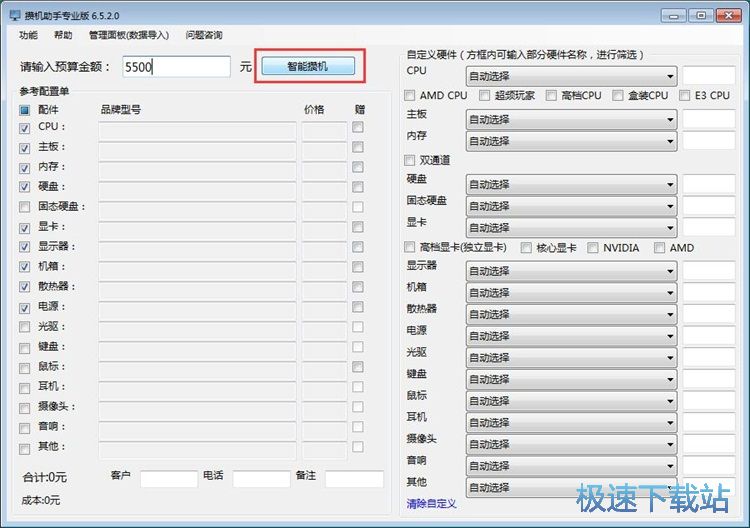The image size is (750, 528).
Task: Open the custom 光驱 dropdown
Action: coord(572,358)
